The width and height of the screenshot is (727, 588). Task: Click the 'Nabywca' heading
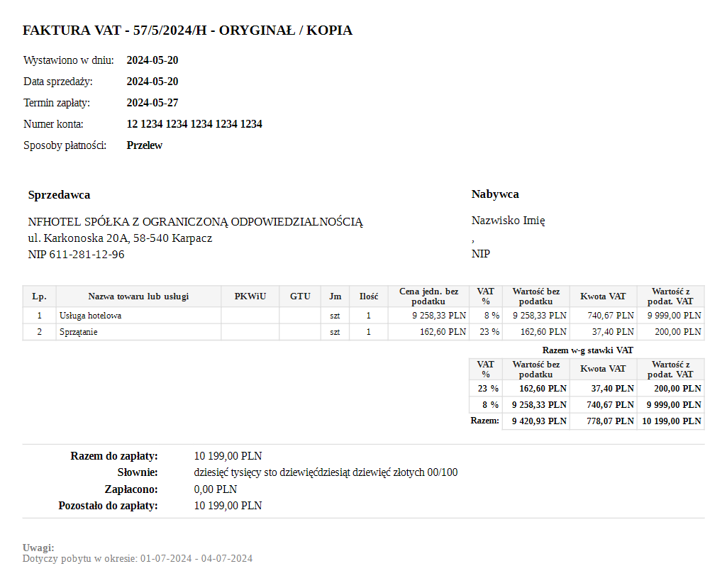coord(495,194)
